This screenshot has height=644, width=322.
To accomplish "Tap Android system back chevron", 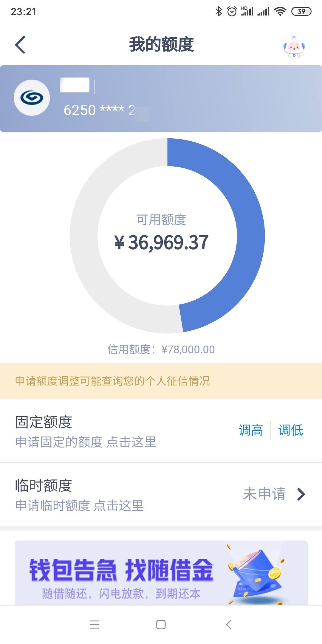I will pos(229,625).
